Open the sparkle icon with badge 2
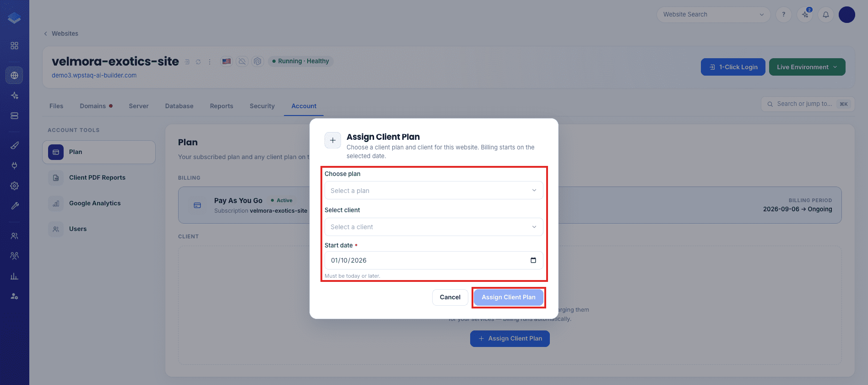The image size is (868, 385). 805,15
